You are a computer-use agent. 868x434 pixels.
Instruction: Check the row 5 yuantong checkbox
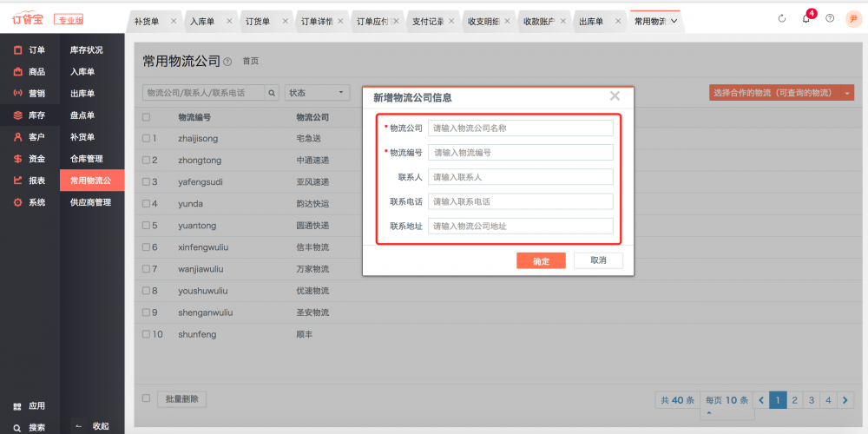coord(146,226)
